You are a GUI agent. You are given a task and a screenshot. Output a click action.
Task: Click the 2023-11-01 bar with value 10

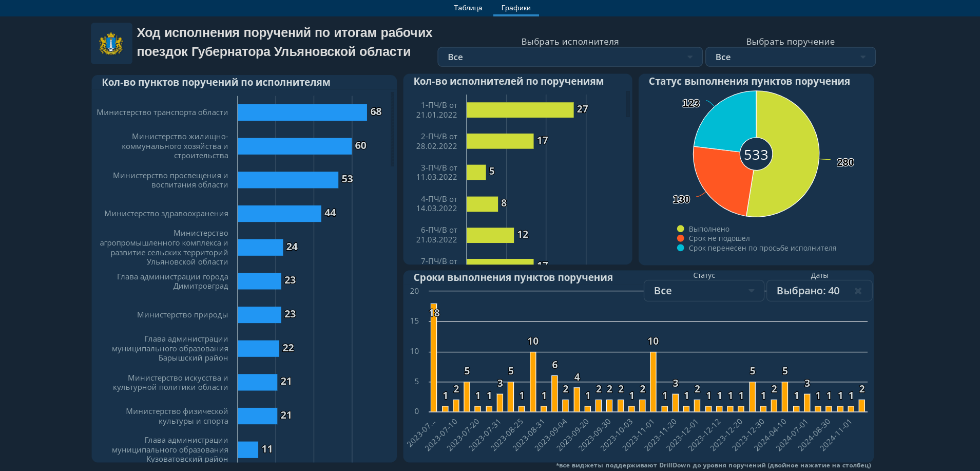[653, 382]
